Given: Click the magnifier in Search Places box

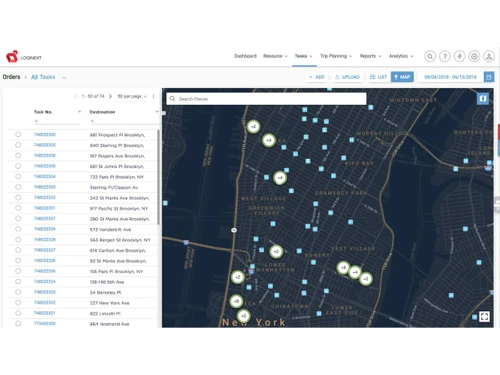Looking at the screenshot, I should pyautogui.click(x=172, y=99).
